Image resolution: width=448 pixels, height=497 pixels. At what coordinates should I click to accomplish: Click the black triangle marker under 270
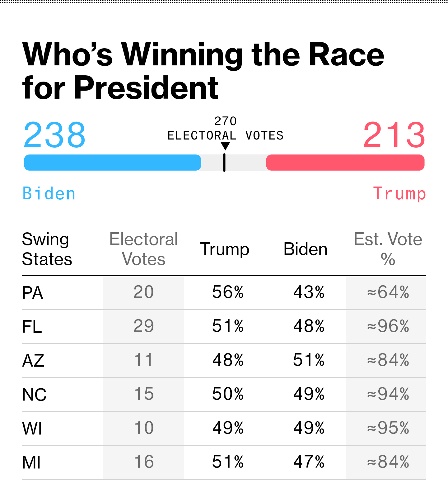(225, 146)
